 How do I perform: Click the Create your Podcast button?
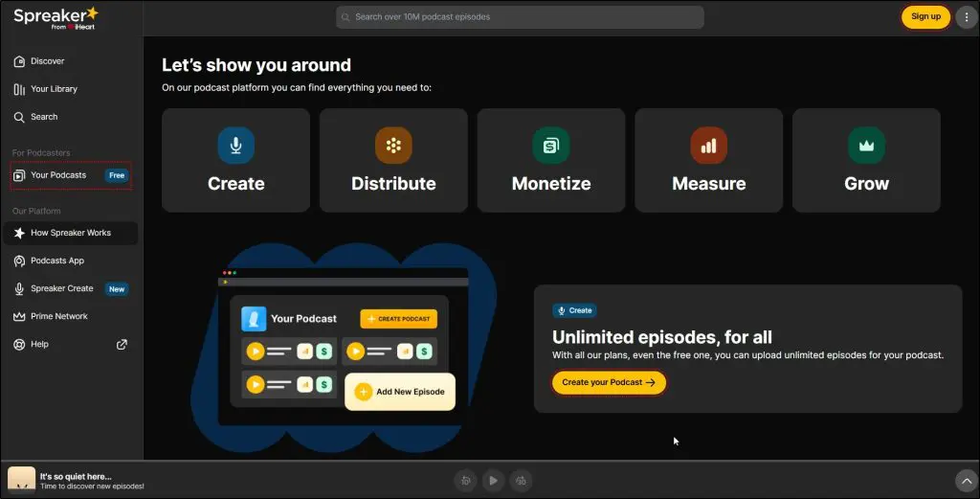tap(609, 383)
